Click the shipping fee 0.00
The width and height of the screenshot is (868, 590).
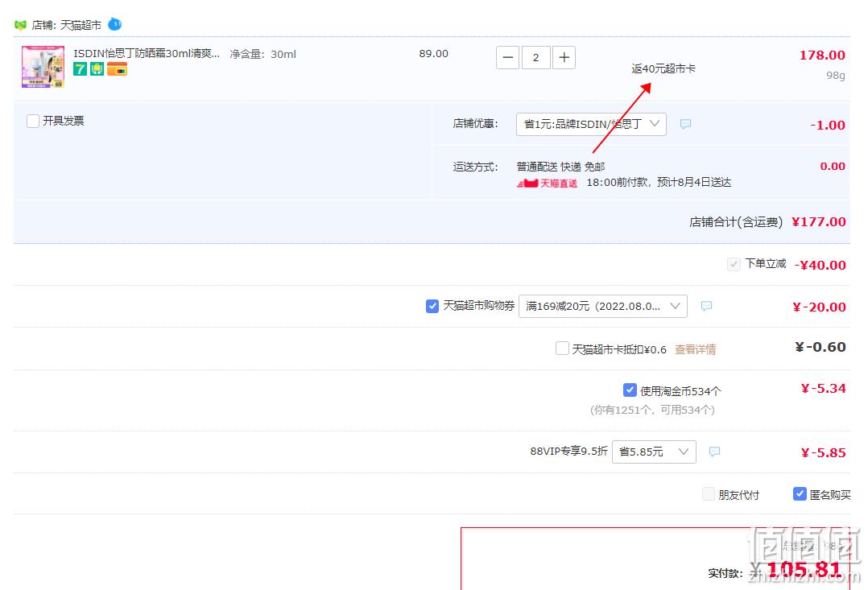(x=833, y=166)
